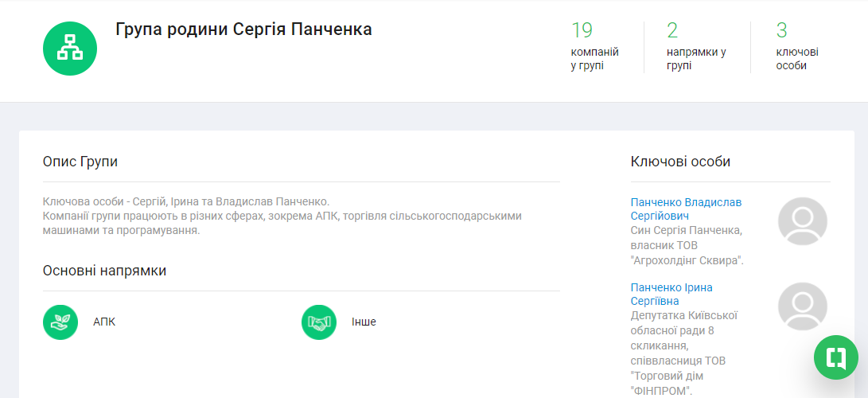The image size is (868, 398).
Task: Click the Ключові особи panel heading
Action: [x=680, y=162]
